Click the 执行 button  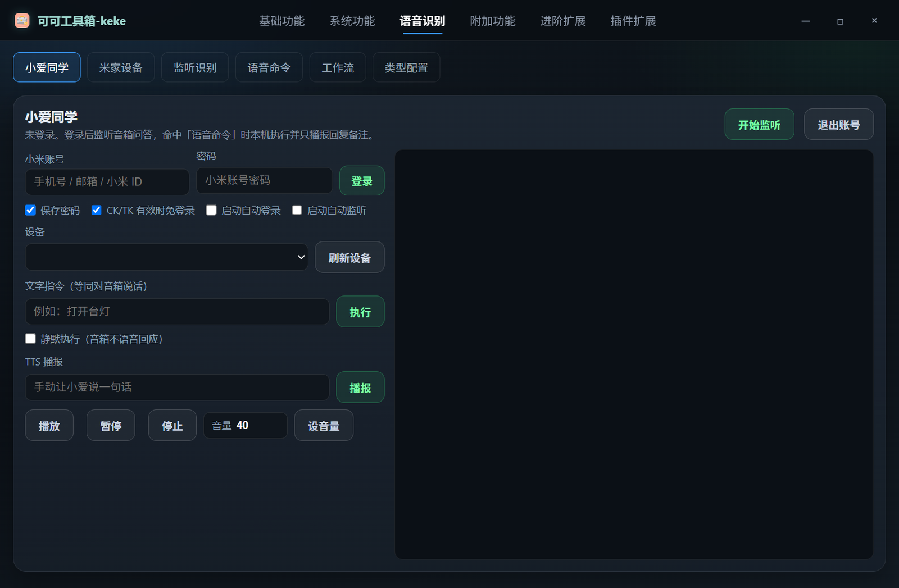point(360,312)
